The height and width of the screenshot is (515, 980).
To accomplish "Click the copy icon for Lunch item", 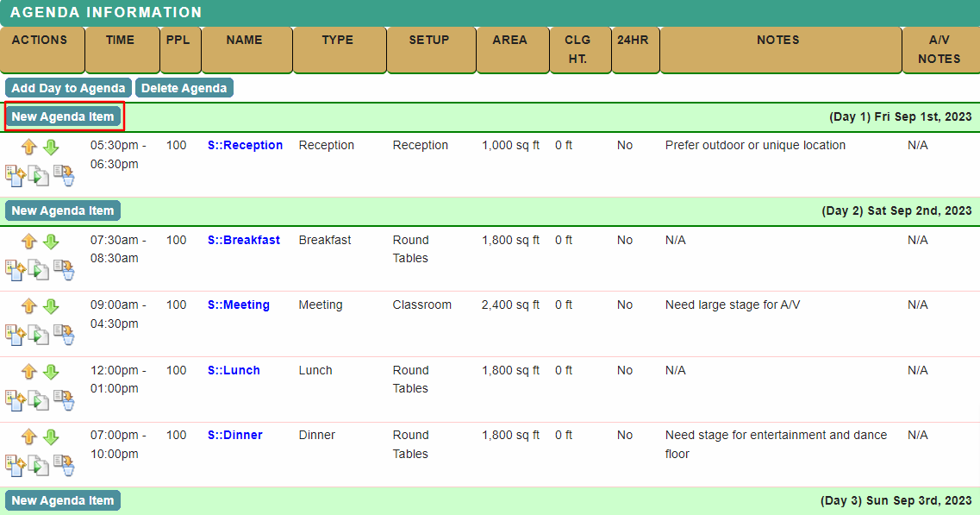I will 39,400.
